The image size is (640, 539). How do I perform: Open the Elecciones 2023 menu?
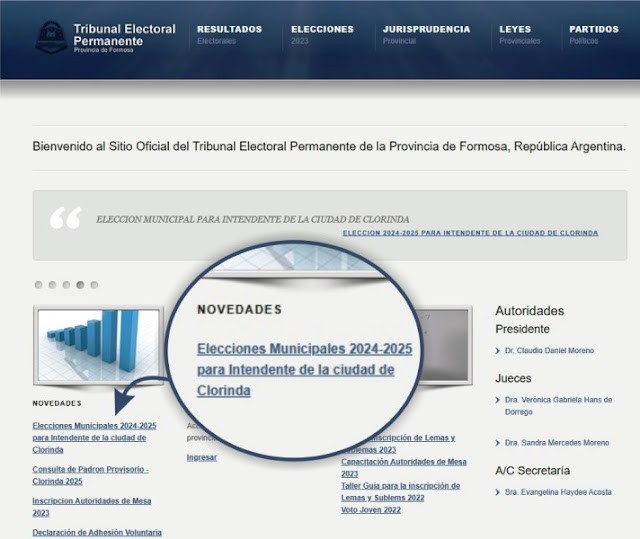[x=322, y=35]
